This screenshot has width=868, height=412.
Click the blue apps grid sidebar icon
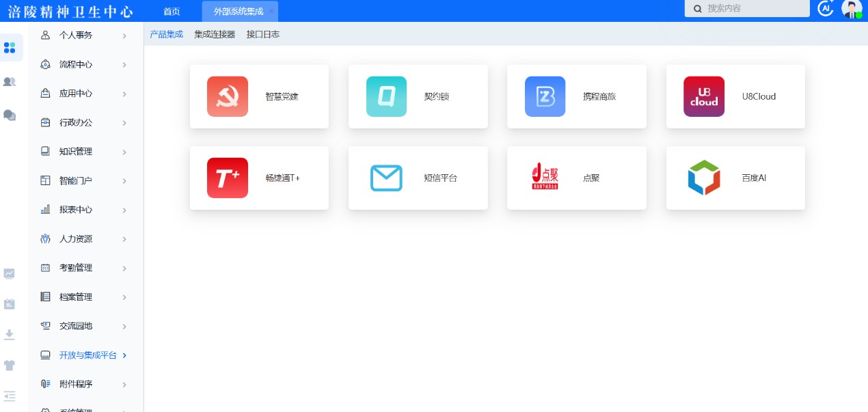coord(10,48)
